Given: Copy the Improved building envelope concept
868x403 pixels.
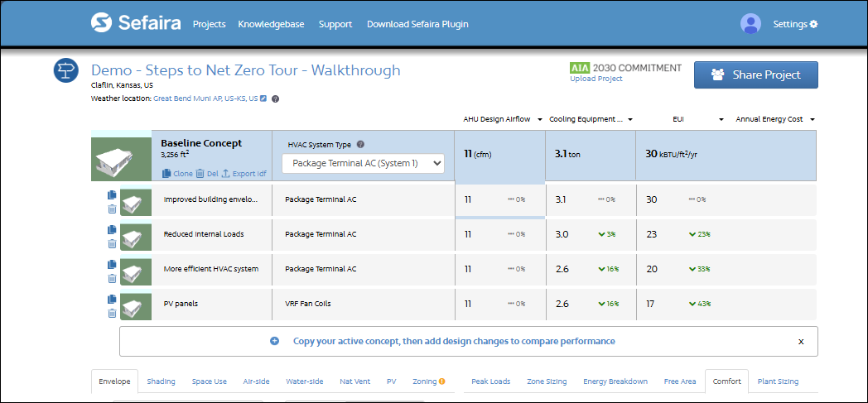Looking at the screenshot, I should click(111, 194).
